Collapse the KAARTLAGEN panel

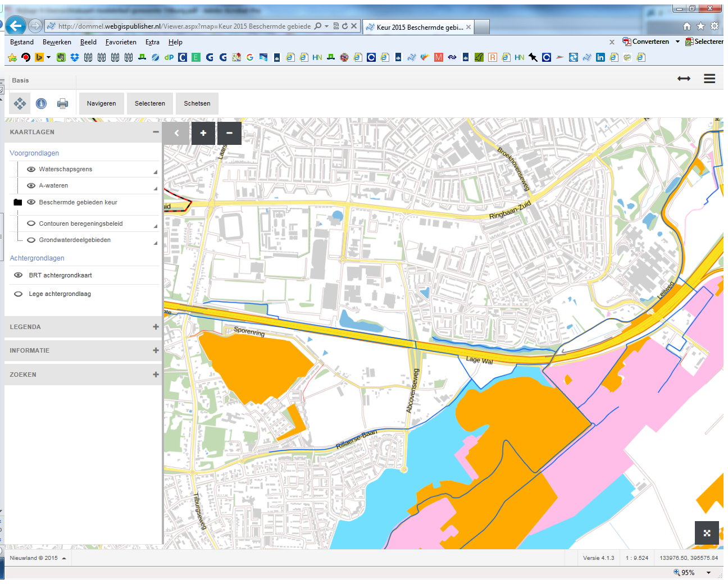point(156,132)
